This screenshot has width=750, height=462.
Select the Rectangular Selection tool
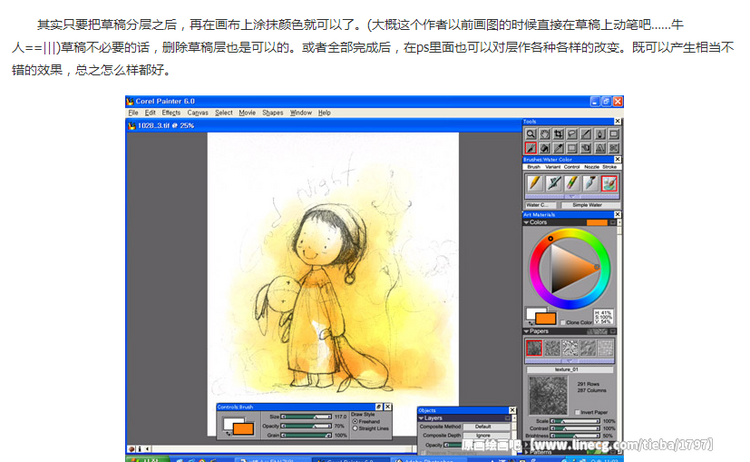click(x=572, y=148)
